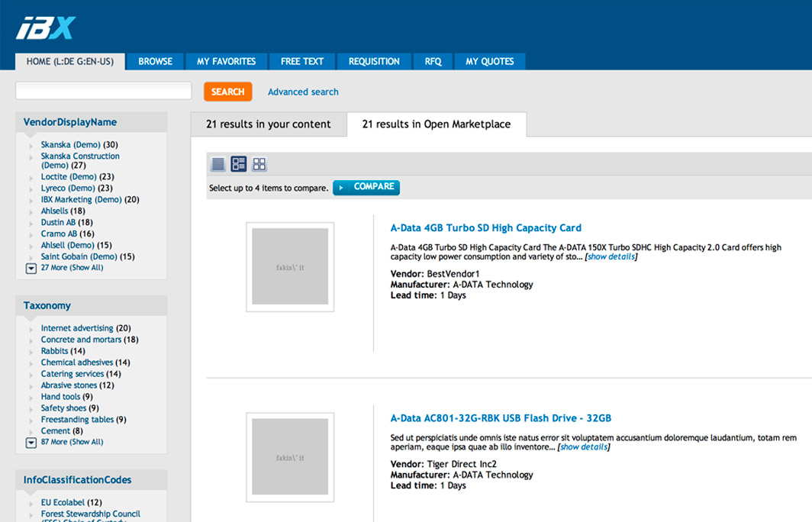Image resolution: width=812 pixels, height=522 pixels.
Task: Focus the search text field
Action: [104, 91]
